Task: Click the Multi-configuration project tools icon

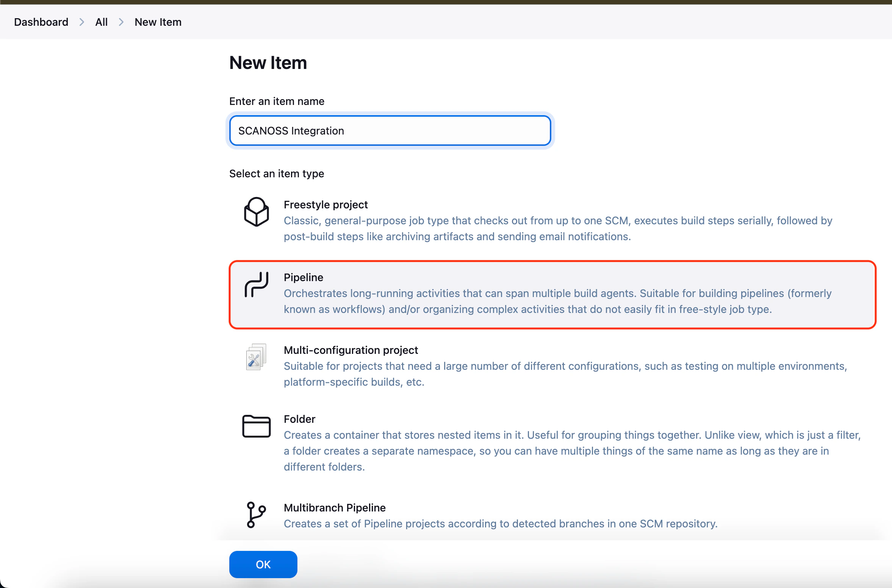Action: coord(256,357)
